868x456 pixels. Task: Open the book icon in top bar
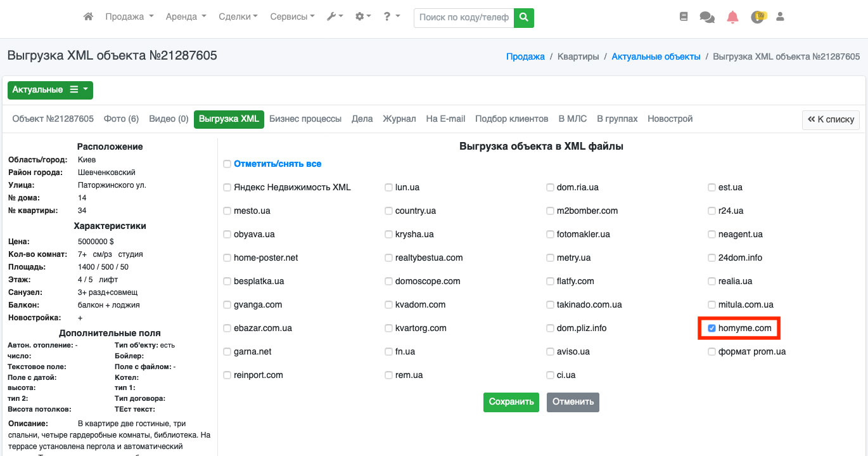pyautogui.click(x=683, y=17)
